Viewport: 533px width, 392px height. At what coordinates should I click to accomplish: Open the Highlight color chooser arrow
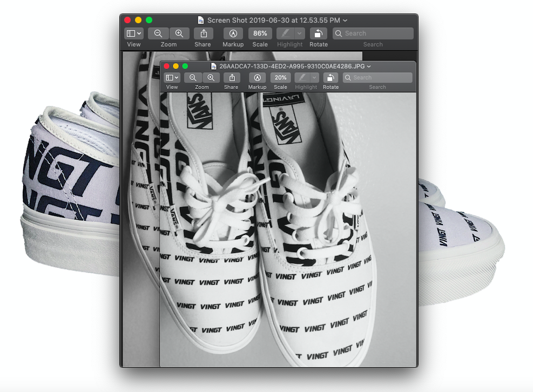300,33
